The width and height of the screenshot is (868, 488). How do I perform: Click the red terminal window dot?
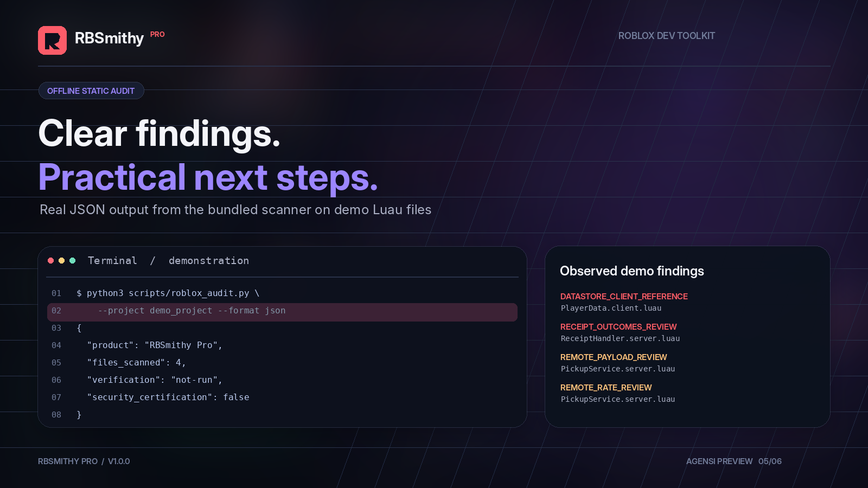(51, 261)
